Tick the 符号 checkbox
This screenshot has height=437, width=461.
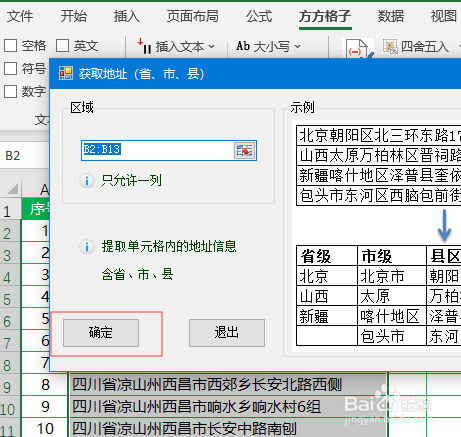point(10,69)
